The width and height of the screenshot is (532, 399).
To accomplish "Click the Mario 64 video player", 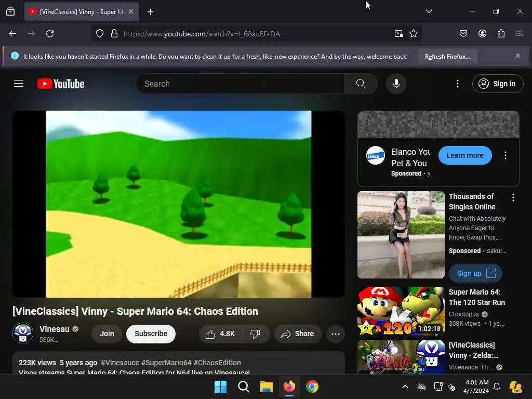I will [x=179, y=204].
